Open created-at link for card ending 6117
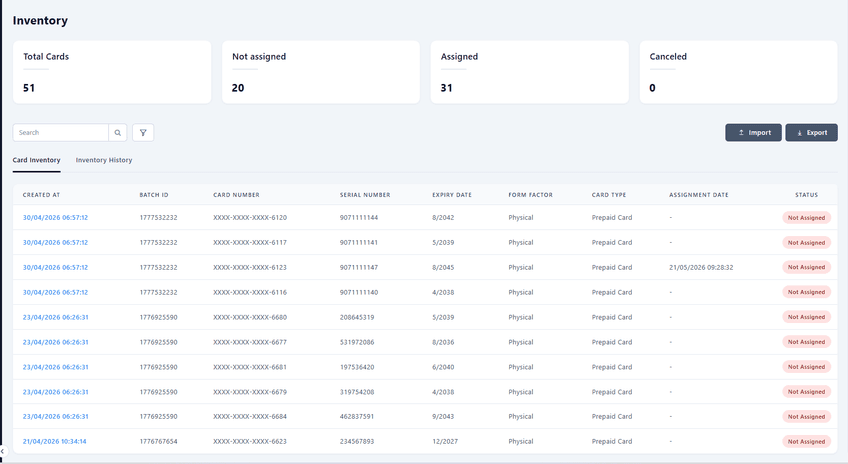The height and width of the screenshot is (464, 848). 55,242
